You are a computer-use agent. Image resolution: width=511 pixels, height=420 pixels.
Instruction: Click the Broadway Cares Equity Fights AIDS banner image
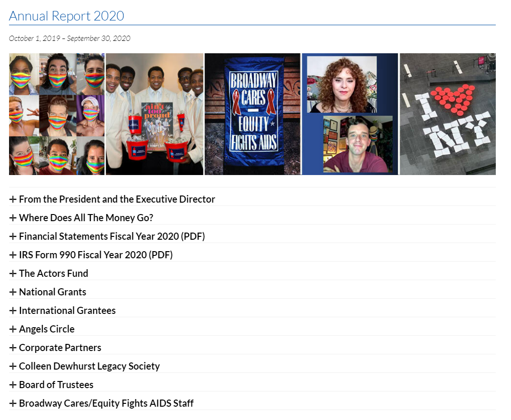click(x=252, y=114)
